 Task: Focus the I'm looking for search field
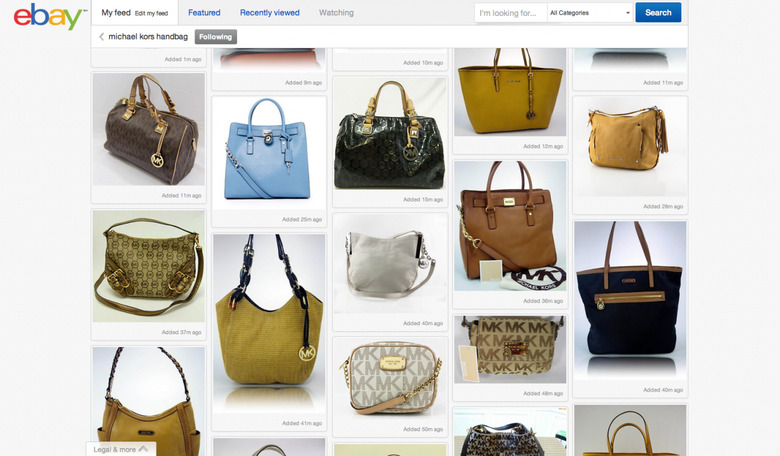click(x=511, y=13)
